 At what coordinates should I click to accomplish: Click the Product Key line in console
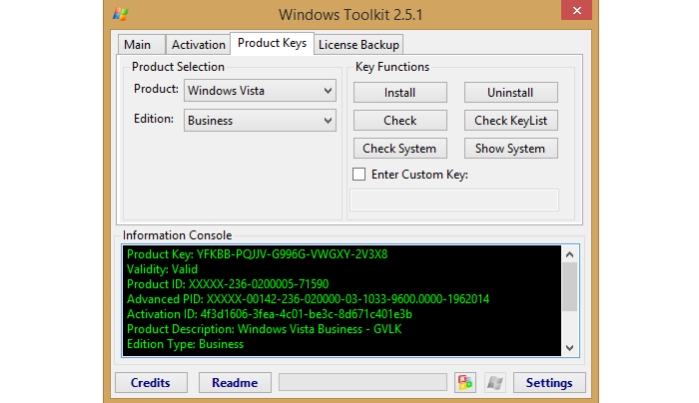257,254
